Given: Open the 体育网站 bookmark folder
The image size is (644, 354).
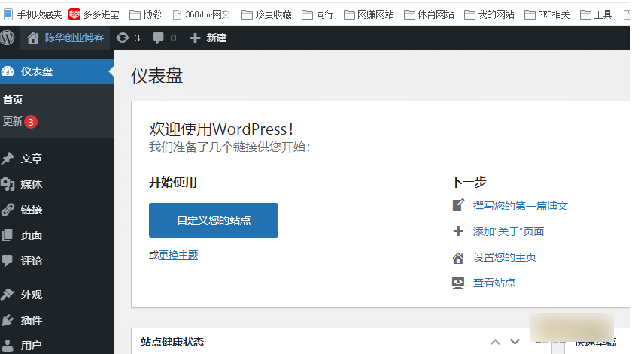Looking at the screenshot, I should point(429,15).
